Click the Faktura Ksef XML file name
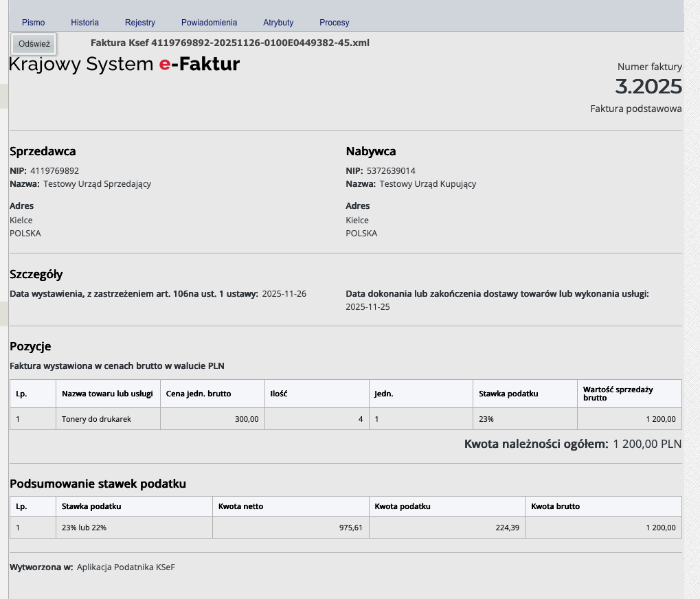Image resolution: width=700 pixels, height=599 pixels. click(230, 43)
